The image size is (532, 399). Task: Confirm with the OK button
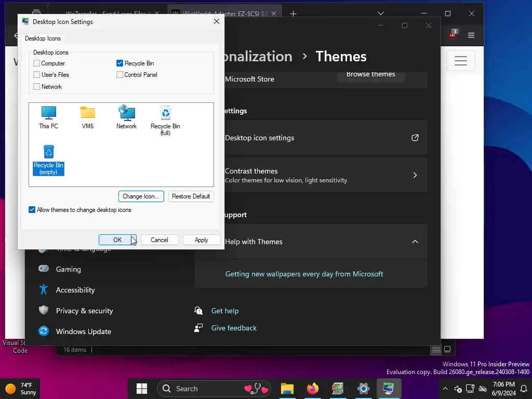[x=117, y=240]
